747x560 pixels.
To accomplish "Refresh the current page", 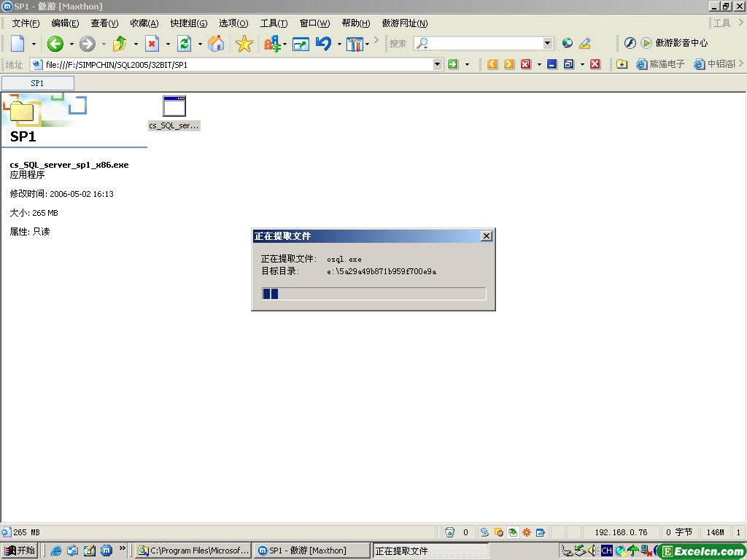I will (x=185, y=44).
